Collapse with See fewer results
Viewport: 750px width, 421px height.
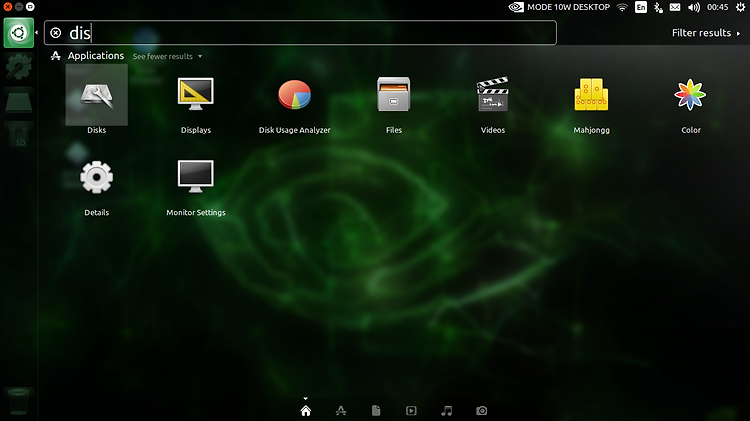(x=167, y=56)
